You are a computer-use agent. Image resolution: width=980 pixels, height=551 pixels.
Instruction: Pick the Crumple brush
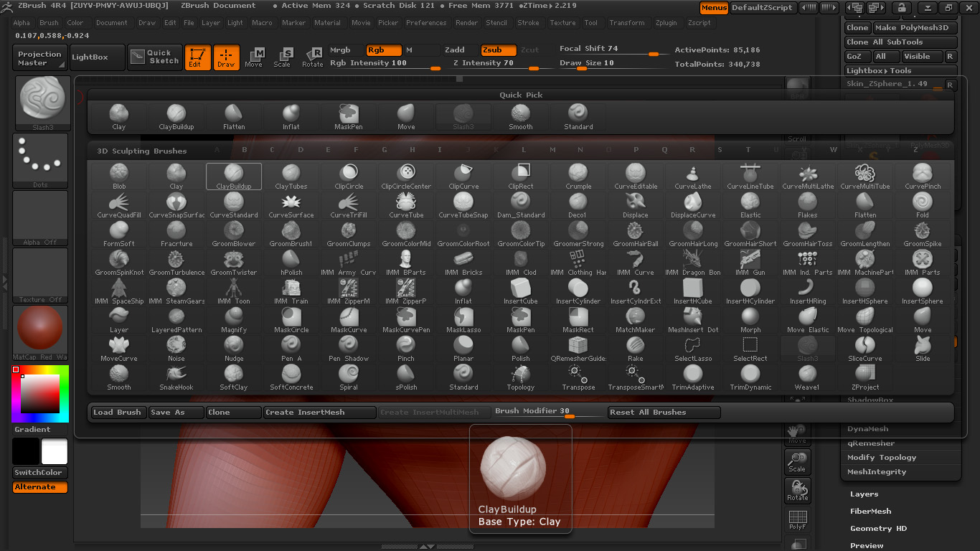(x=578, y=176)
